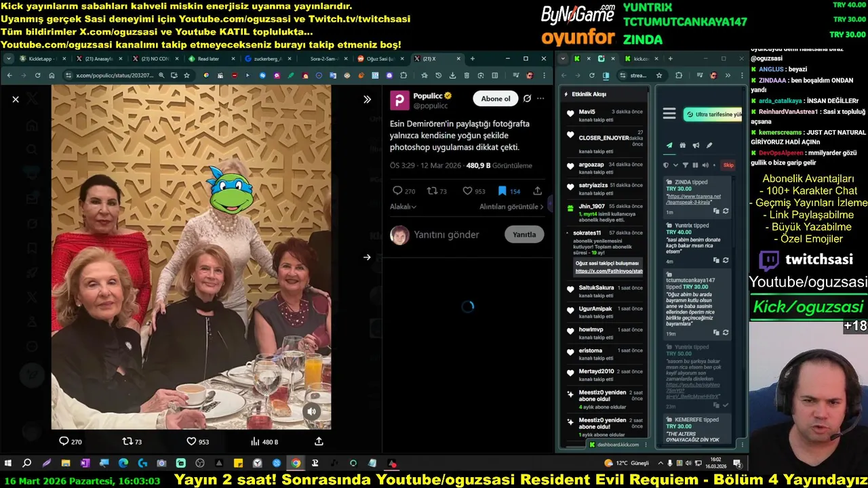Screen dimensions: 868x488
Task: Show hidden system tray icons
Action: tap(660, 464)
